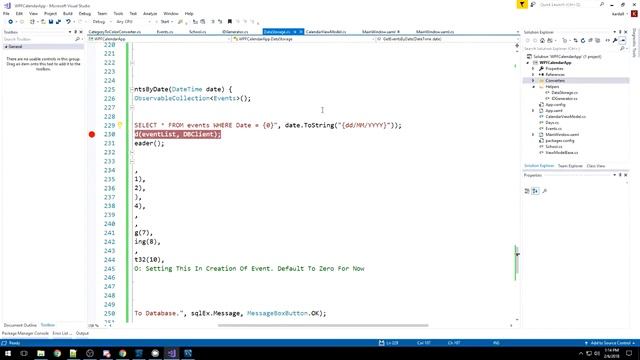Viewport: 640px width, 360px height.
Task: Switch to the Events.cs editor tab
Action: [x=165, y=32]
